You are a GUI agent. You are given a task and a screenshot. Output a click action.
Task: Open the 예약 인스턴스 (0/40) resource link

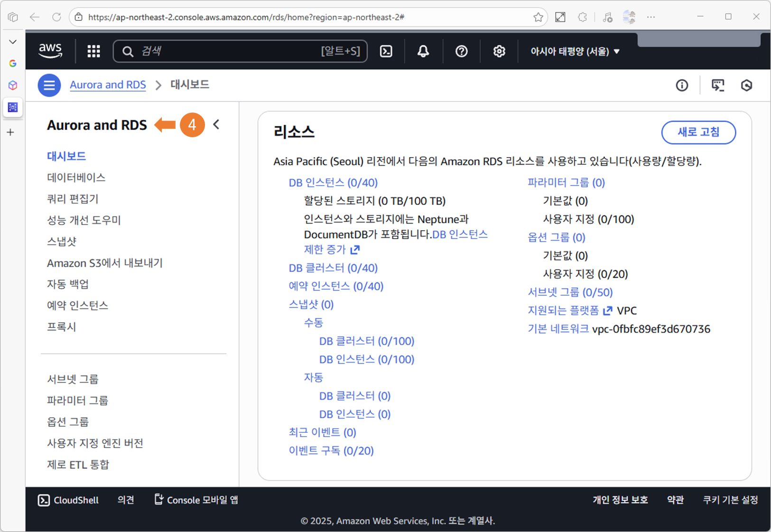pyautogui.click(x=336, y=286)
